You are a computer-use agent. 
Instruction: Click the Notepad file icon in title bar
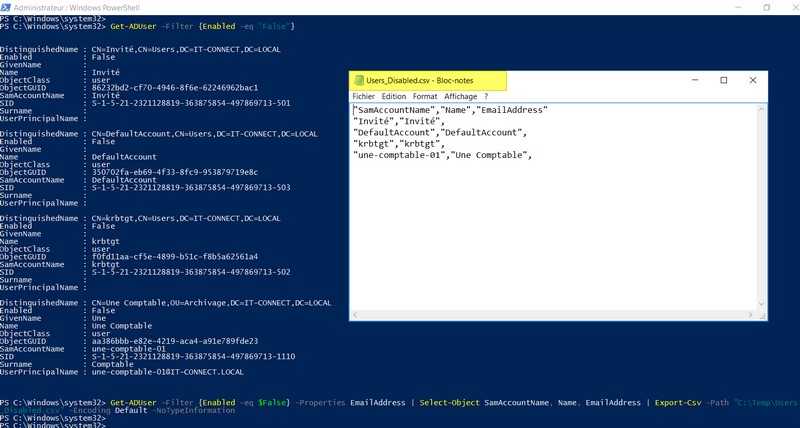[359, 80]
